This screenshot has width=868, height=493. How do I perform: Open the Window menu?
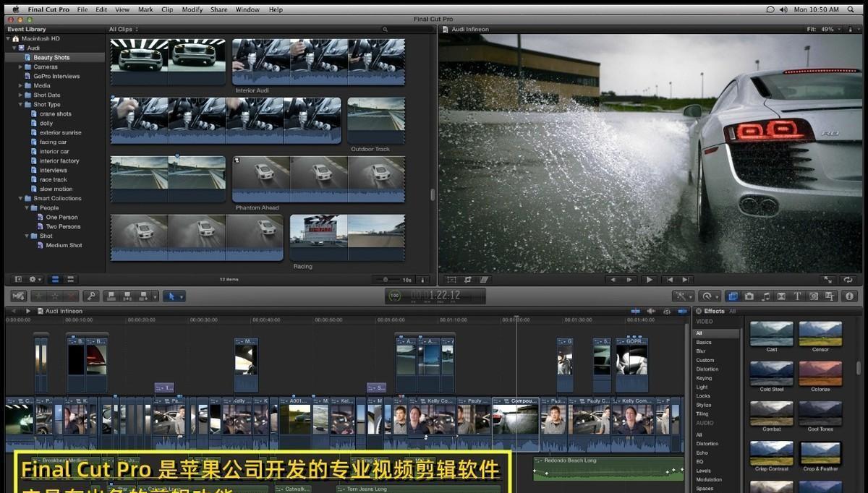[x=247, y=9]
